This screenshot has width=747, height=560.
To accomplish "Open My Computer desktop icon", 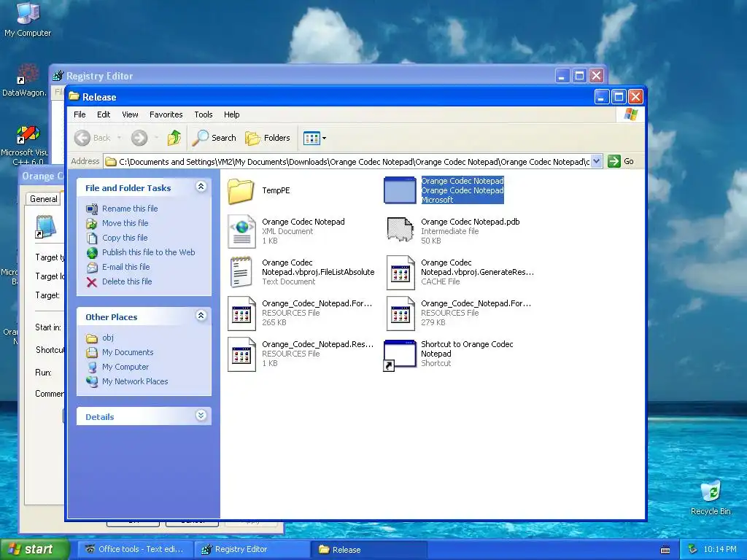I will tap(28, 19).
